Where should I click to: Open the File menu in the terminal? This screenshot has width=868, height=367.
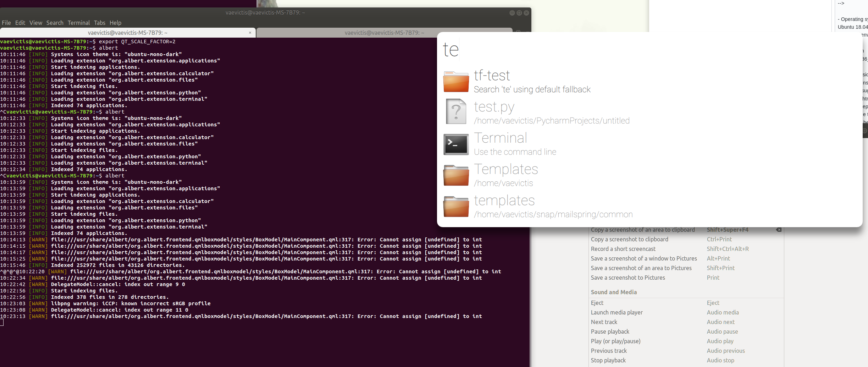(x=6, y=22)
